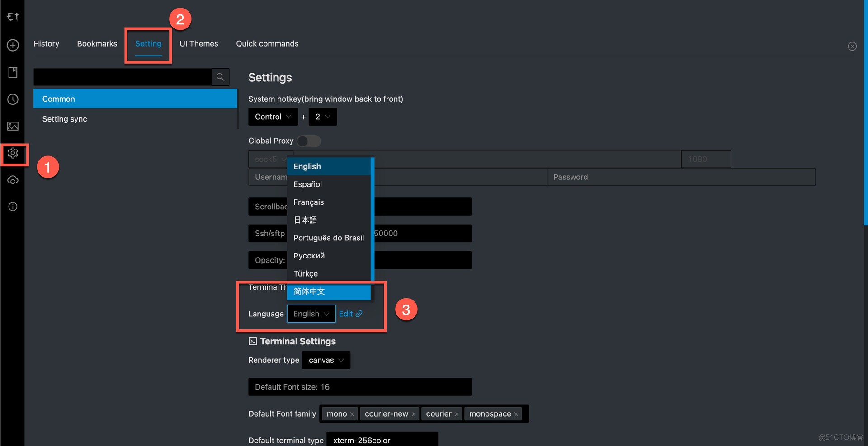
Task: Remove the mono font tag
Action: [352, 414]
